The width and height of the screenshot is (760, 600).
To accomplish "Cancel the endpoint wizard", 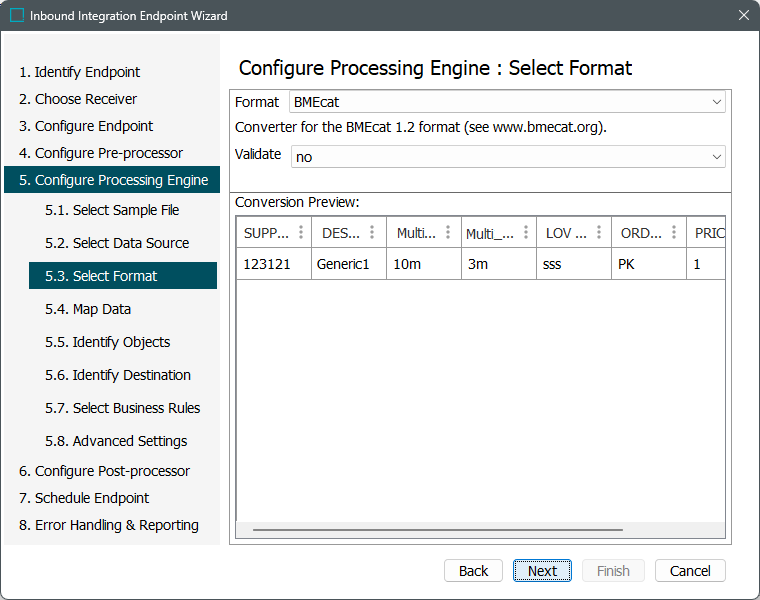I will pos(690,571).
